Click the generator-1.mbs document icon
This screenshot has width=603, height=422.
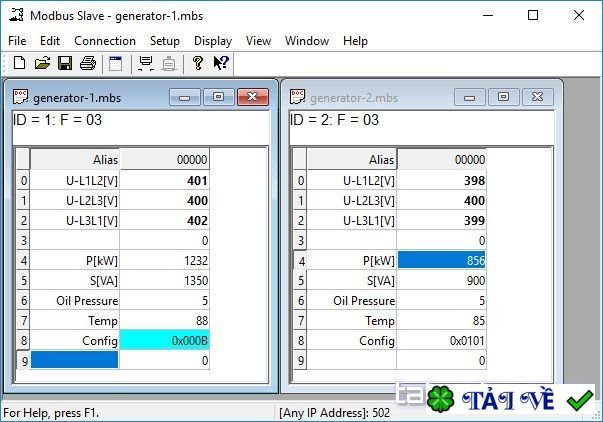(x=20, y=97)
